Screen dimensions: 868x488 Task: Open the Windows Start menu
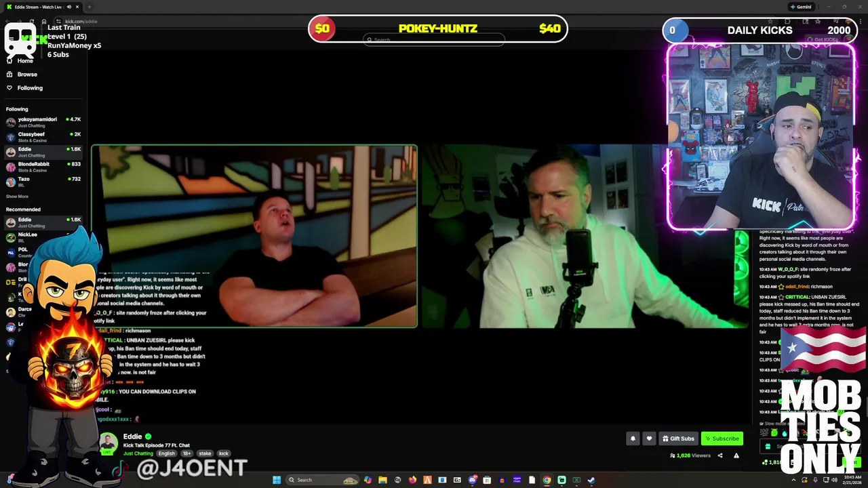[277, 480]
